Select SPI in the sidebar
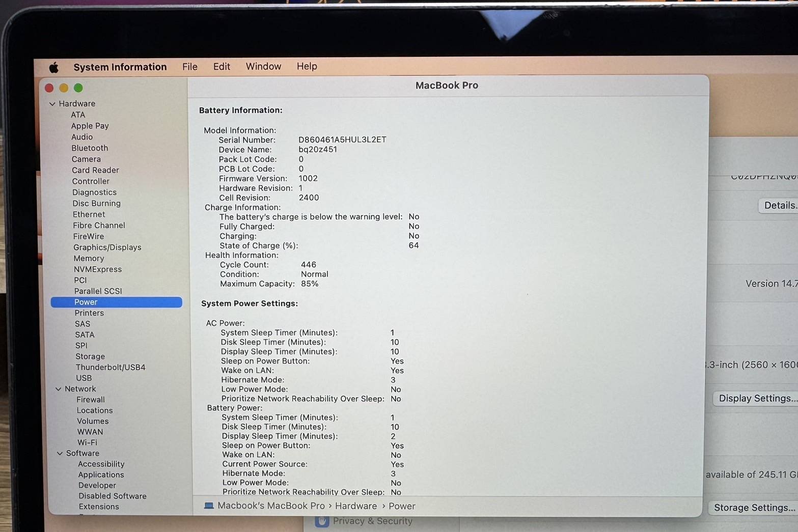The image size is (798, 532). coord(81,345)
